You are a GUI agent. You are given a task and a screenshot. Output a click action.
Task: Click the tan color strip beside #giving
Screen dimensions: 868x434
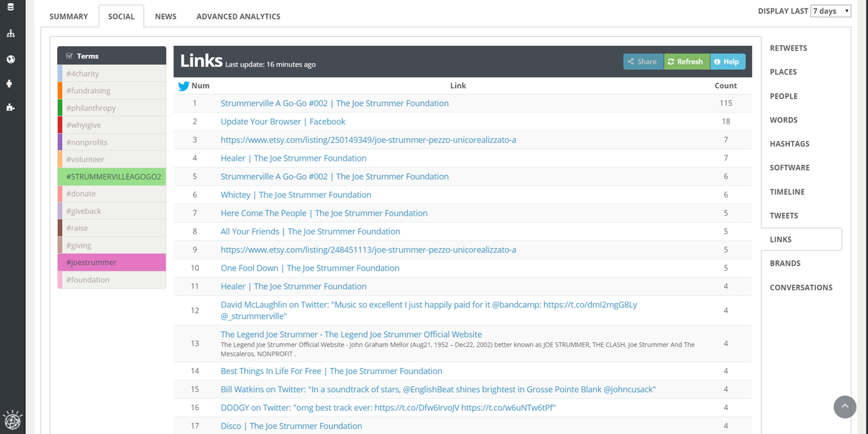click(60, 245)
